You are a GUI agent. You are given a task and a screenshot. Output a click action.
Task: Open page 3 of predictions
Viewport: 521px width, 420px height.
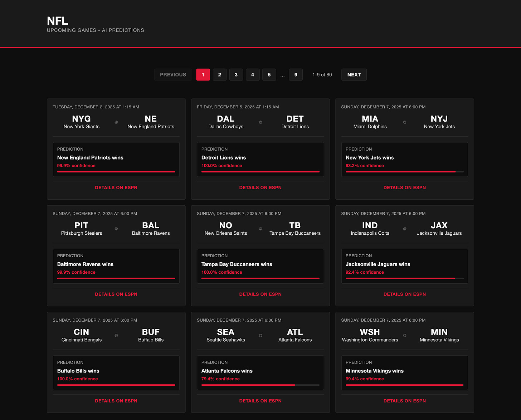[x=236, y=74]
